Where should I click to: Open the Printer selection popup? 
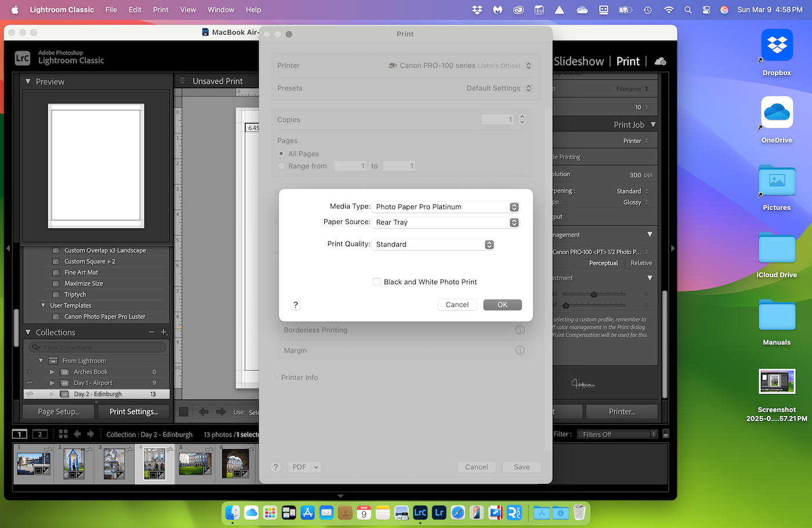point(459,66)
